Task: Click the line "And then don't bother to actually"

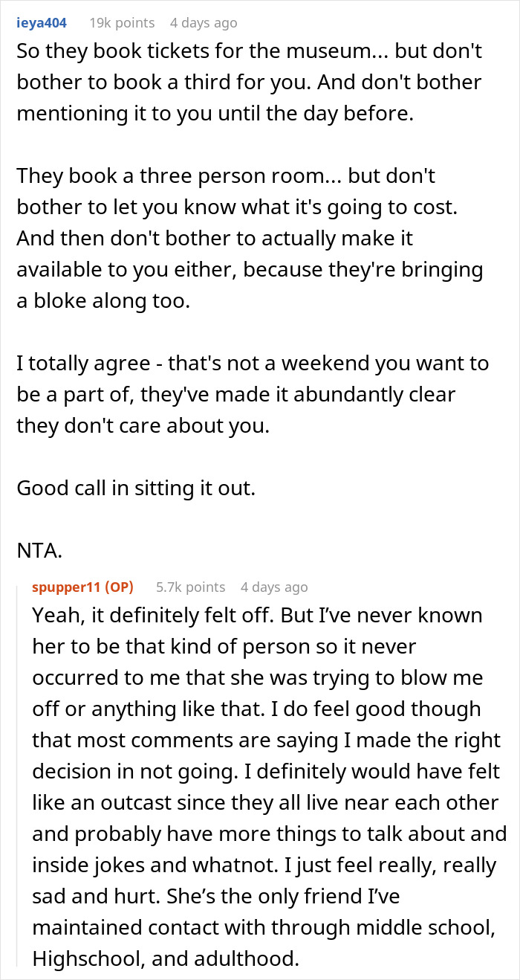Action: pos(215,239)
